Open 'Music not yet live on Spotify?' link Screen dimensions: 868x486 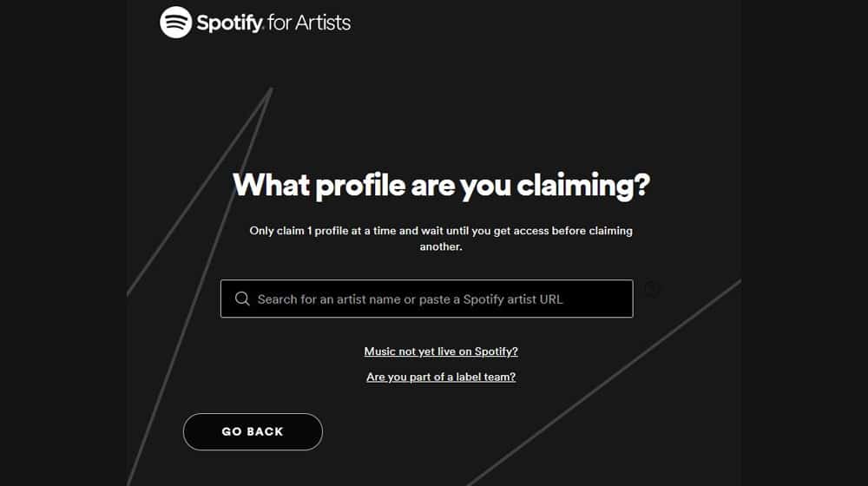[x=441, y=351]
